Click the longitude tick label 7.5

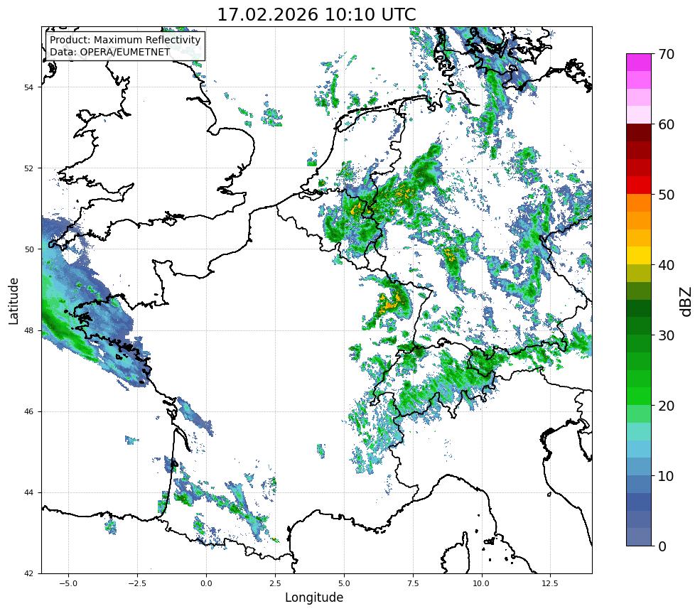pyautogui.click(x=413, y=583)
